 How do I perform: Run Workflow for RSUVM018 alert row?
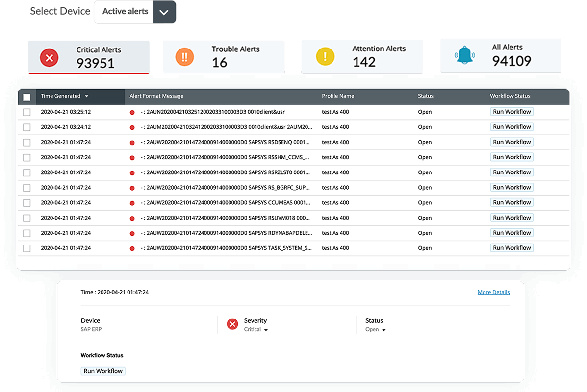[512, 218]
